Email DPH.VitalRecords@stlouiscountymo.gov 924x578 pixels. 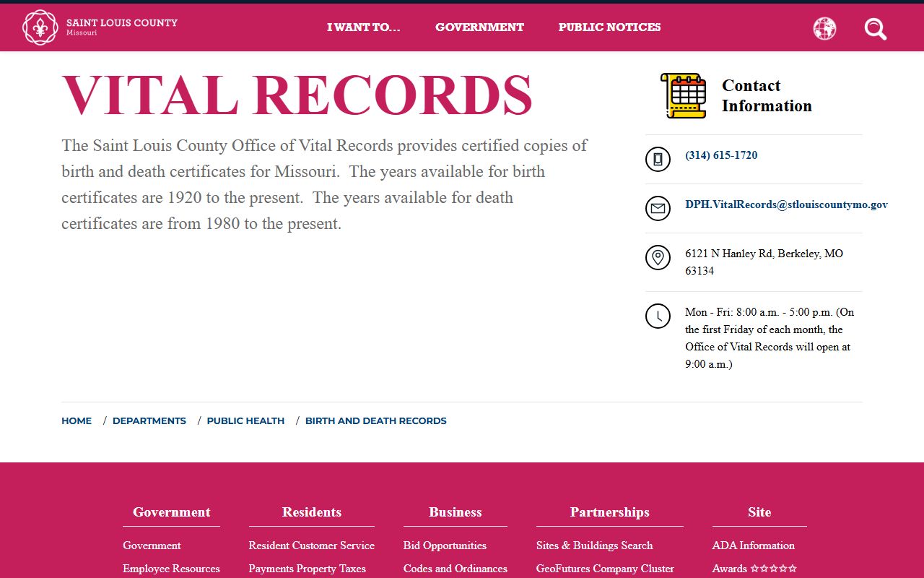[x=786, y=204]
